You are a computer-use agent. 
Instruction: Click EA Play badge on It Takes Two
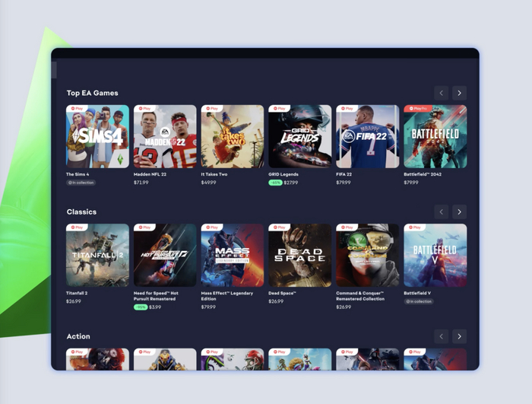click(212, 108)
